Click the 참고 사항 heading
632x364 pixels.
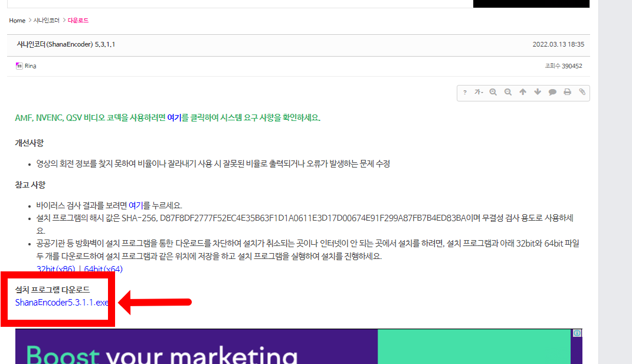pos(30,185)
